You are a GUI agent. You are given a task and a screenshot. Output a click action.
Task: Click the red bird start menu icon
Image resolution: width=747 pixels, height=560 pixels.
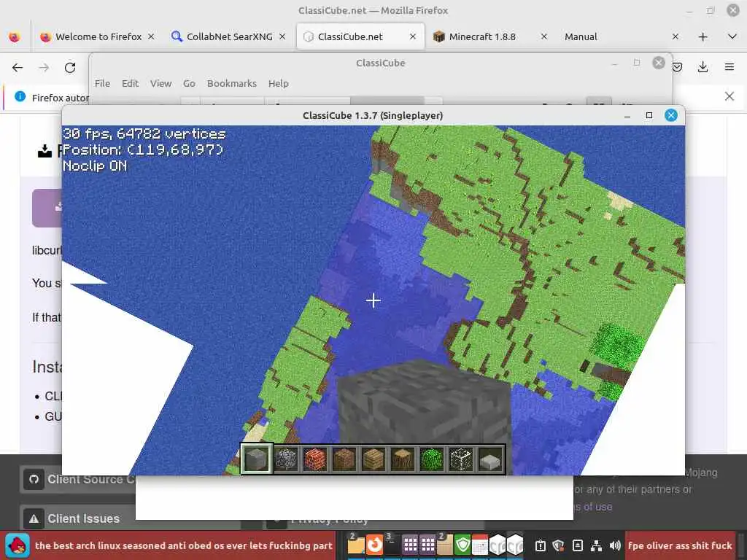coord(18,545)
